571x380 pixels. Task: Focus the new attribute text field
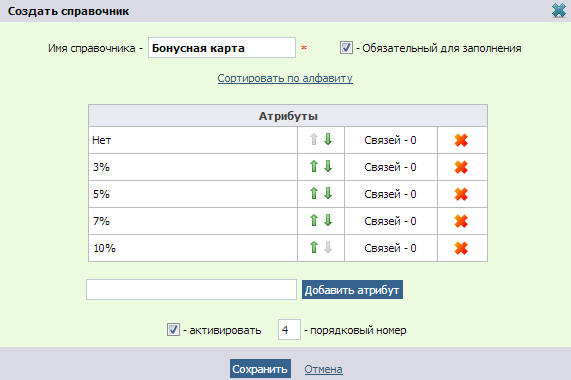pos(192,290)
